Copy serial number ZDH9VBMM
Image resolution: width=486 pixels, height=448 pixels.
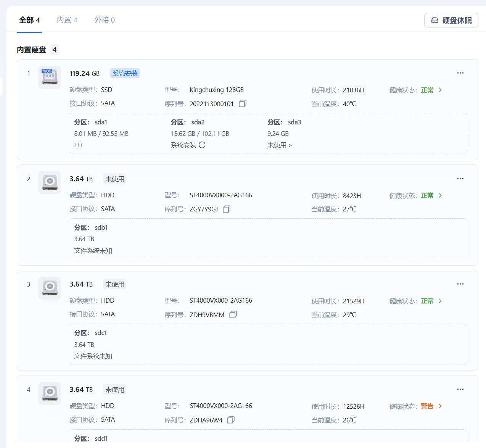pos(233,314)
